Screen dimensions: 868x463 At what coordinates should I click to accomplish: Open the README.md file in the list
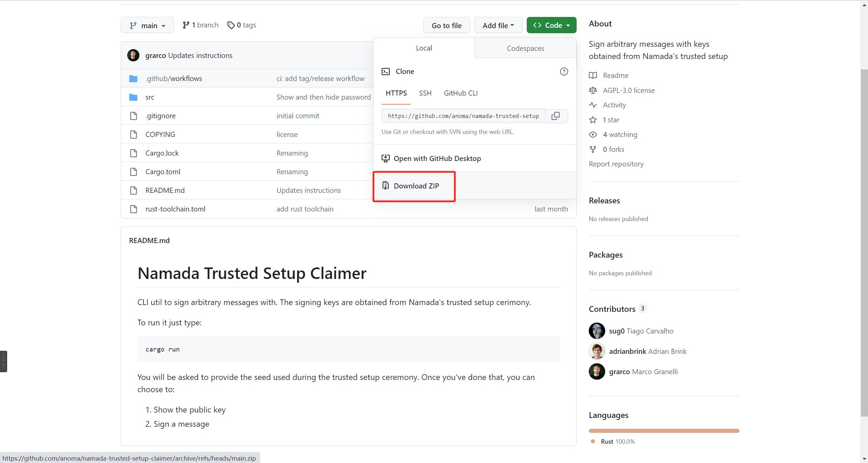pyautogui.click(x=165, y=190)
